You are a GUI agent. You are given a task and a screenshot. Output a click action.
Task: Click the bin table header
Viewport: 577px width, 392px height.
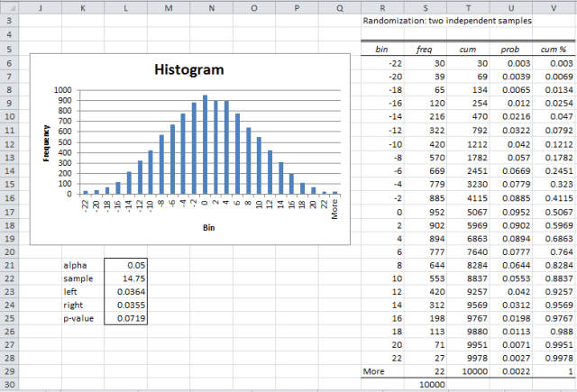pos(382,50)
